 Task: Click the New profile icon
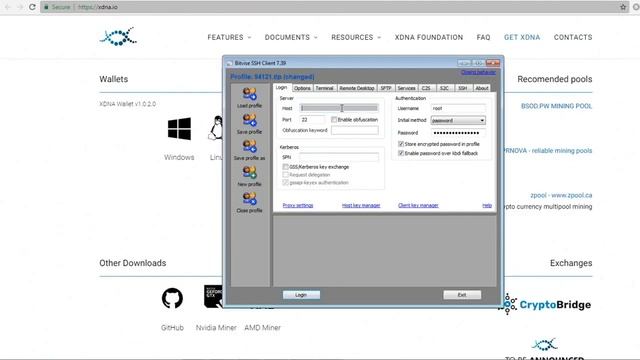pos(249,172)
